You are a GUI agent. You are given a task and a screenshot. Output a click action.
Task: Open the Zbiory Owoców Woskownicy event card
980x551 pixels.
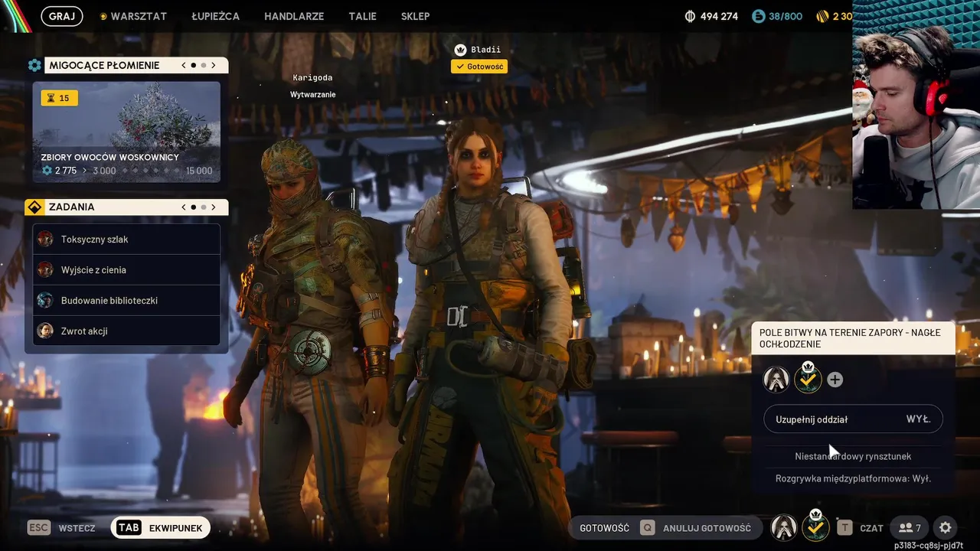coord(126,132)
